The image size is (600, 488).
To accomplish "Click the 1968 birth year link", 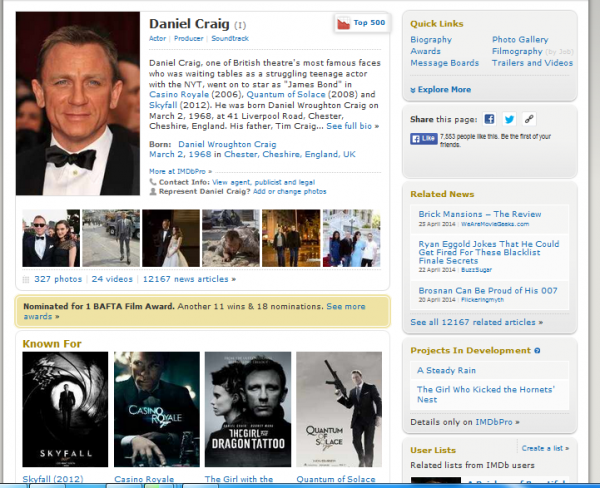I will coord(199,154).
